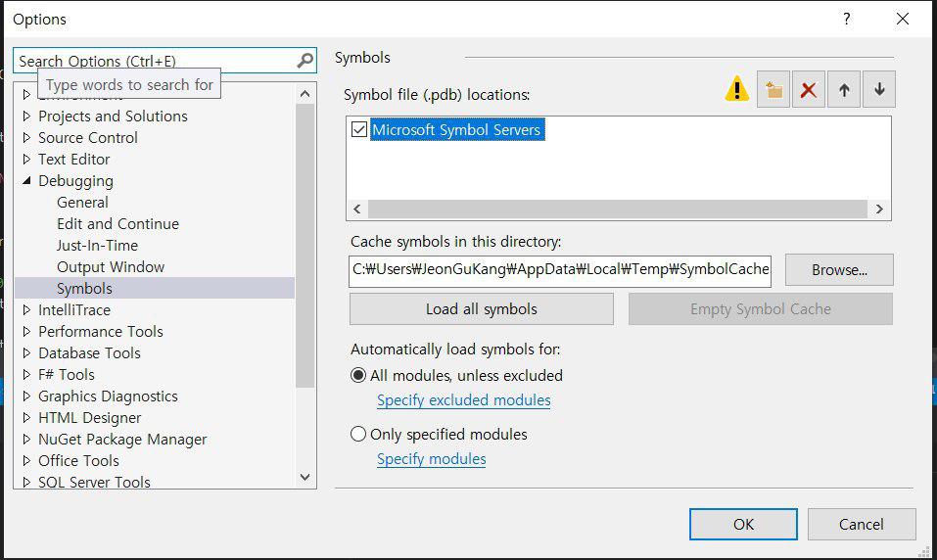Add a new symbol file location folder icon

(x=773, y=90)
